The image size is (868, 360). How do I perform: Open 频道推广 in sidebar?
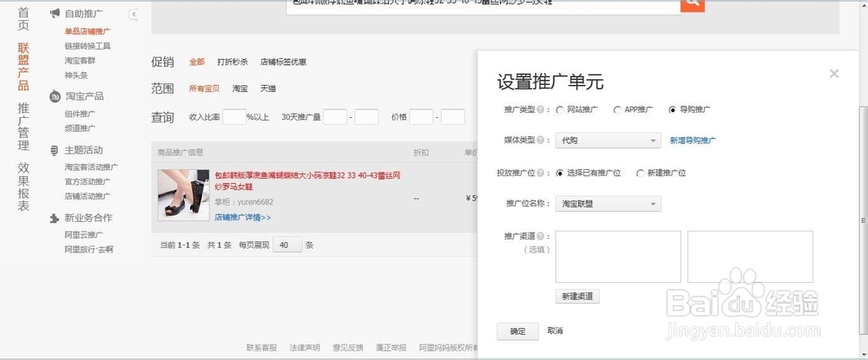coord(80,128)
